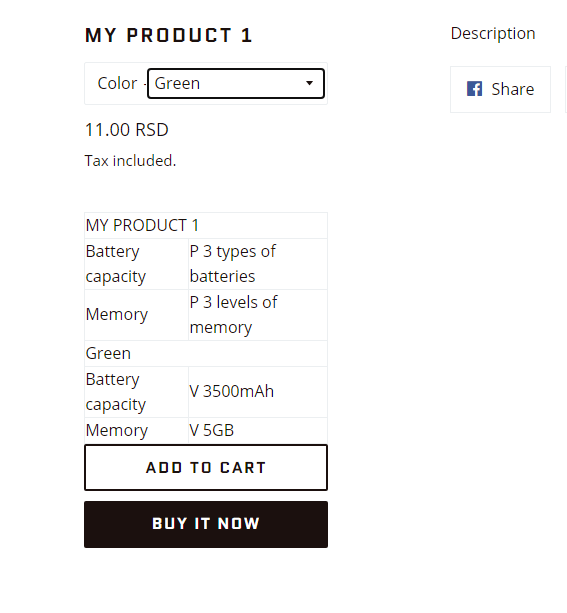This screenshot has width=567, height=613.
Task: Click the Share on Facebook button
Action: pos(501,90)
